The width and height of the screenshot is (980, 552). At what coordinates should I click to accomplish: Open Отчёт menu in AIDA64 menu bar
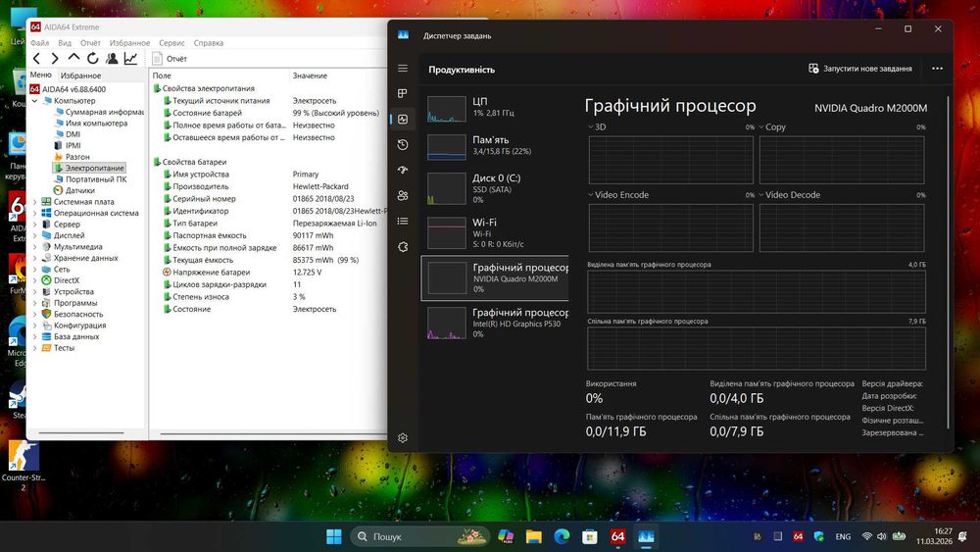[90, 43]
